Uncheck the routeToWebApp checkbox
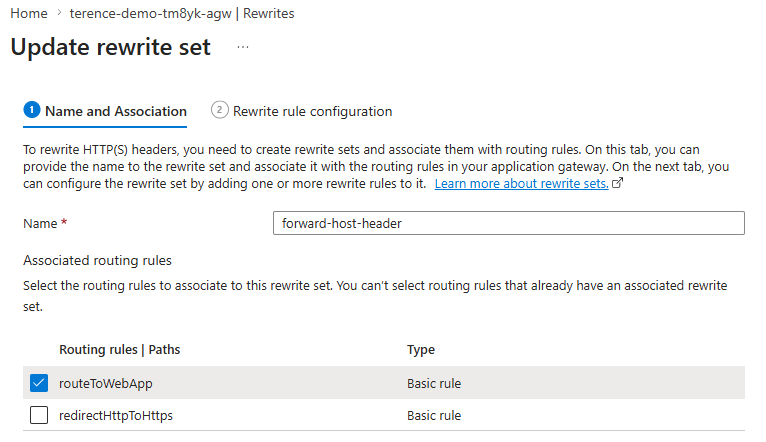 [39, 383]
